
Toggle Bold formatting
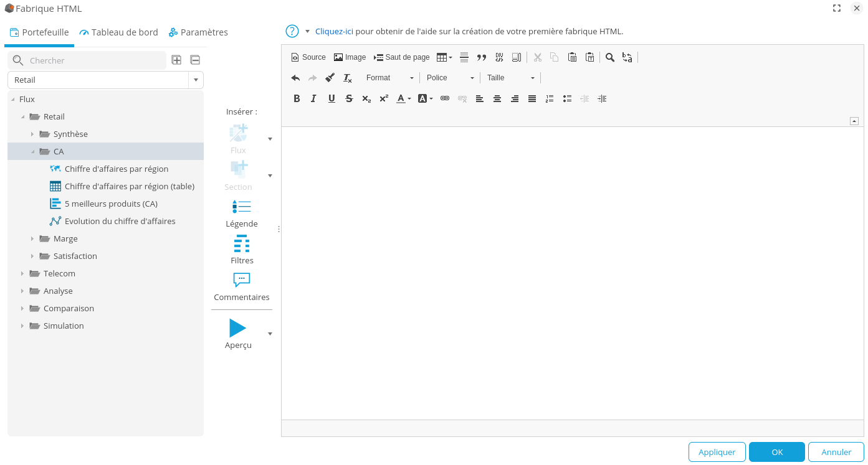coord(297,98)
